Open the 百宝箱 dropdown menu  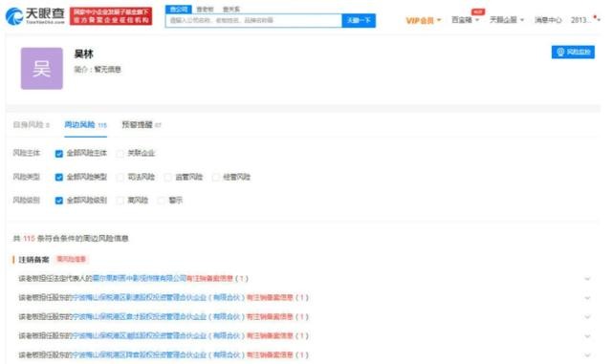465,19
